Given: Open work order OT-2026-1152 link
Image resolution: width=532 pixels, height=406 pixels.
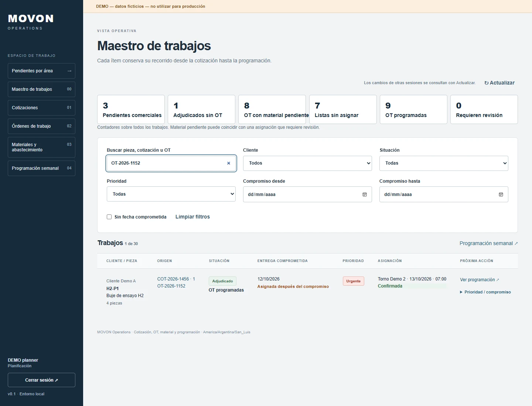Looking at the screenshot, I should [x=171, y=286].
